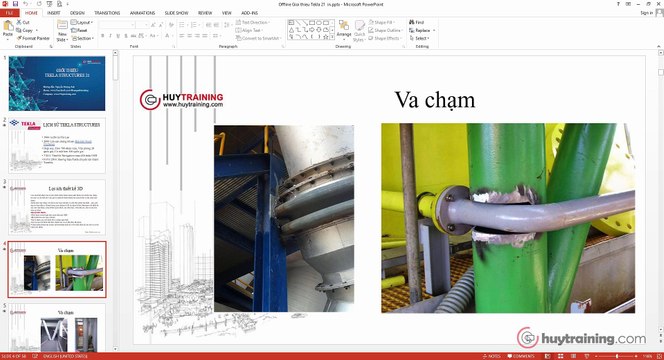Open the Shape Outline dropdown
Image resolution: width=664 pixels, height=360 pixels.
pos(385,30)
